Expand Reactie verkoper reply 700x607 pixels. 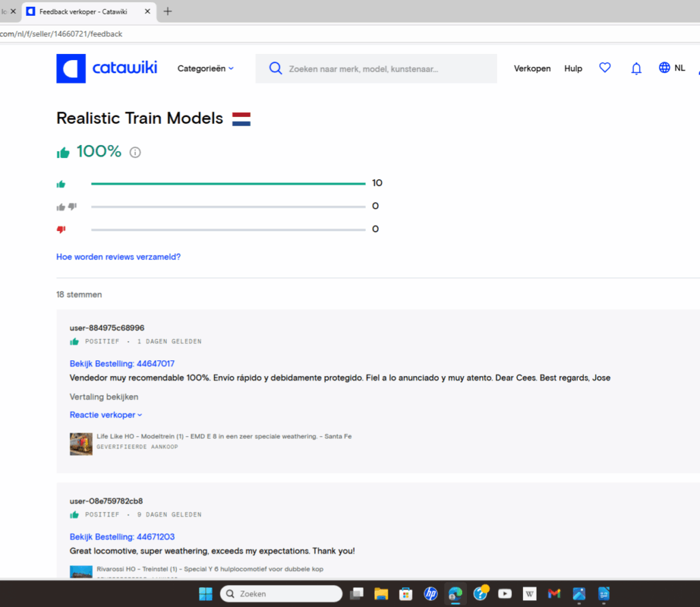click(106, 415)
